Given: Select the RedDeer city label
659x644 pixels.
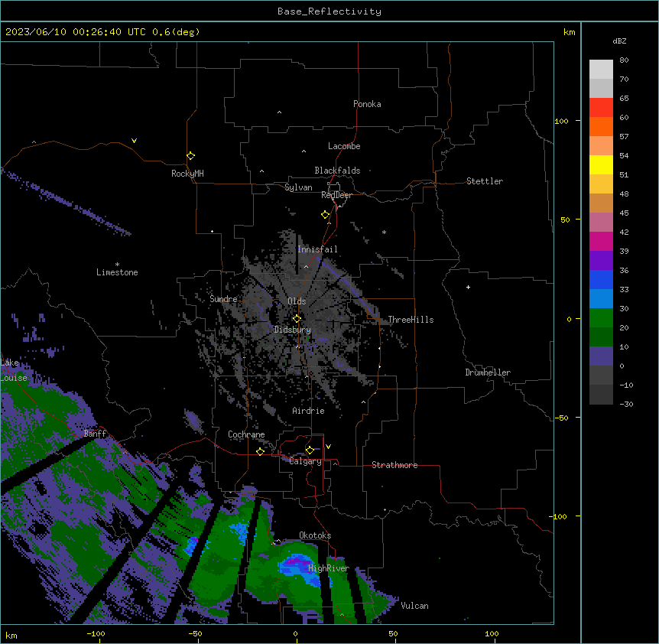Looking at the screenshot, I should [336, 195].
